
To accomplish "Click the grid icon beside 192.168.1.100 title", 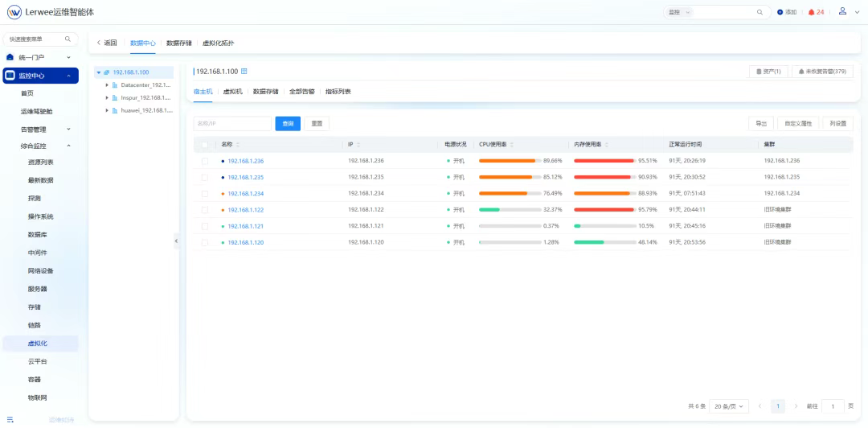I will [244, 72].
